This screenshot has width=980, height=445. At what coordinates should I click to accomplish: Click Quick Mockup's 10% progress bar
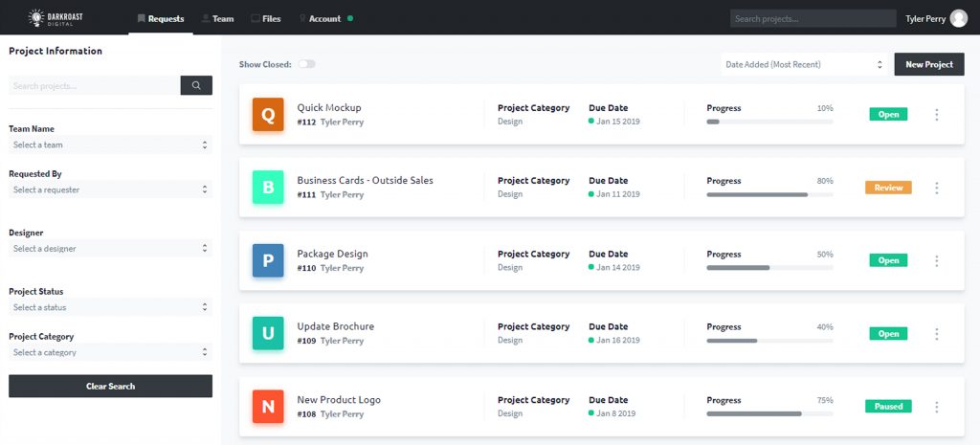pyautogui.click(x=769, y=122)
